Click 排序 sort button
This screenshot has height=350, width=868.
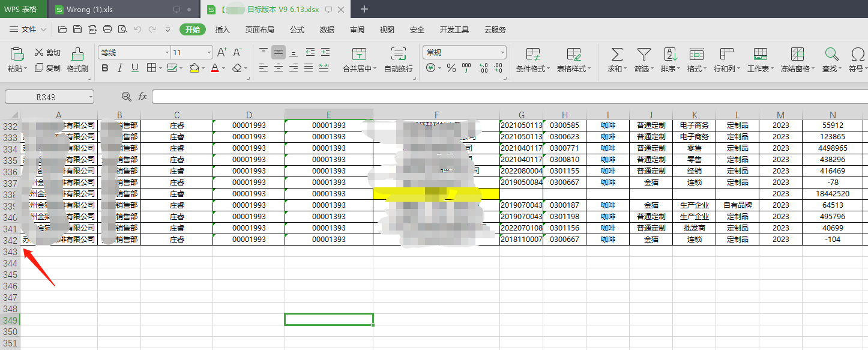(670, 61)
